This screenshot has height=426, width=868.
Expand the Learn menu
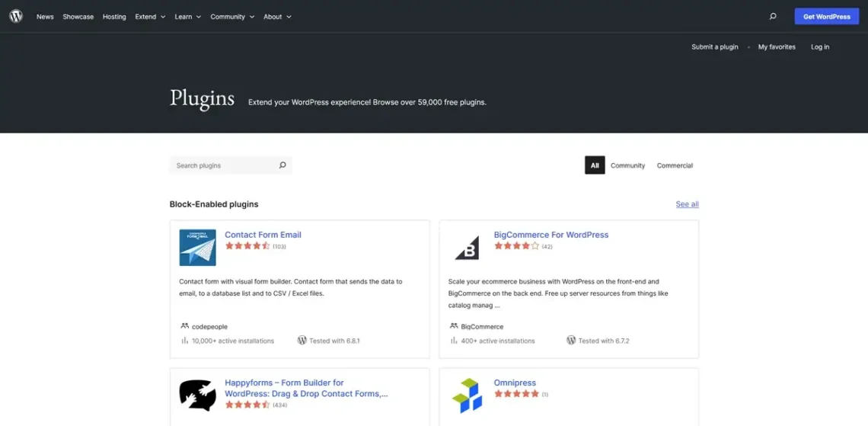pos(188,17)
